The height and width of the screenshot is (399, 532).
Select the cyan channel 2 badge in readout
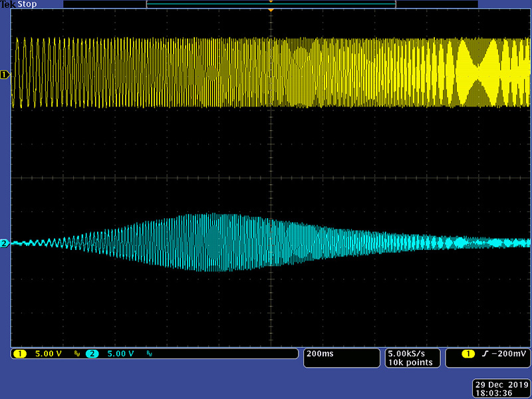tap(92, 354)
